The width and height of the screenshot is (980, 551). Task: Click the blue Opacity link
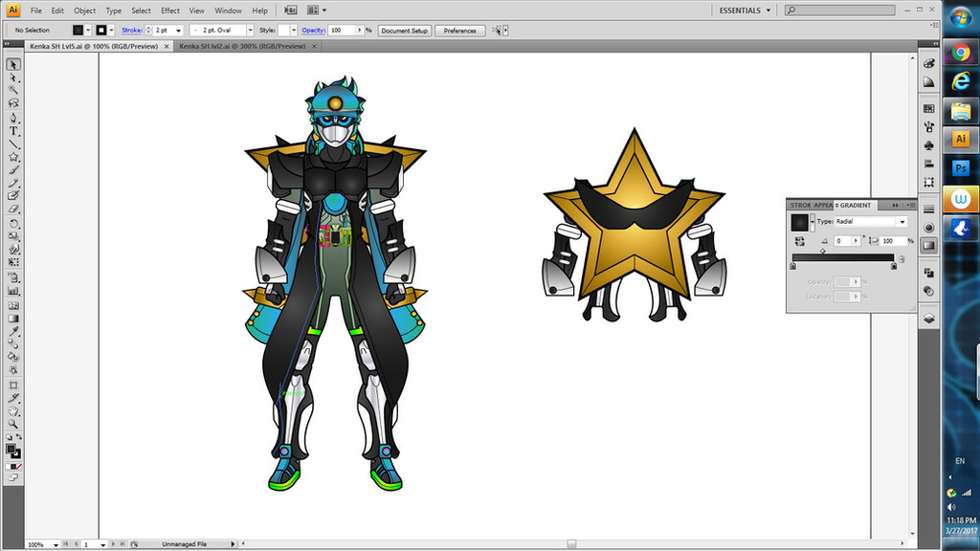313,30
